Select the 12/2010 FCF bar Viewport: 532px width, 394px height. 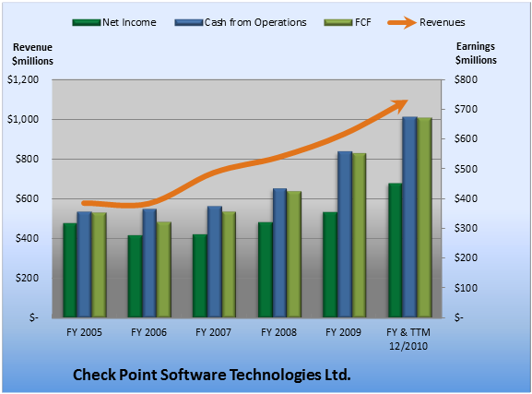pyautogui.click(x=424, y=218)
